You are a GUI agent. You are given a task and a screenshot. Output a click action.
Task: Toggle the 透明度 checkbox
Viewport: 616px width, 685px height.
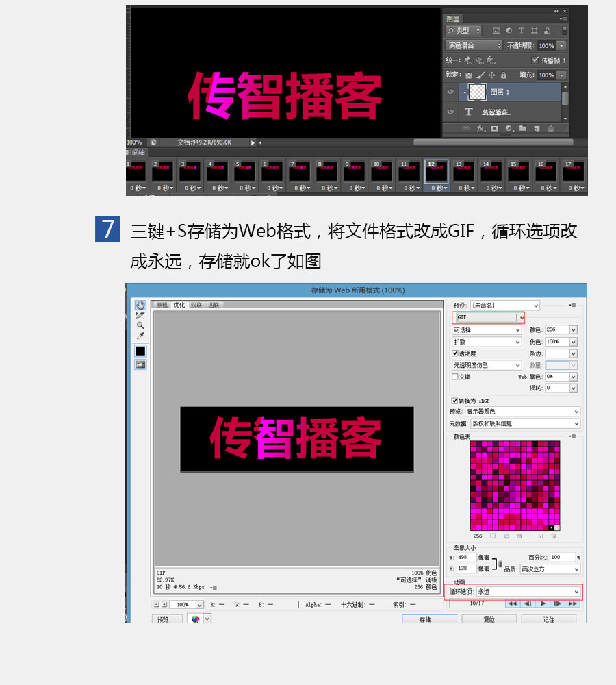point(455,353)
